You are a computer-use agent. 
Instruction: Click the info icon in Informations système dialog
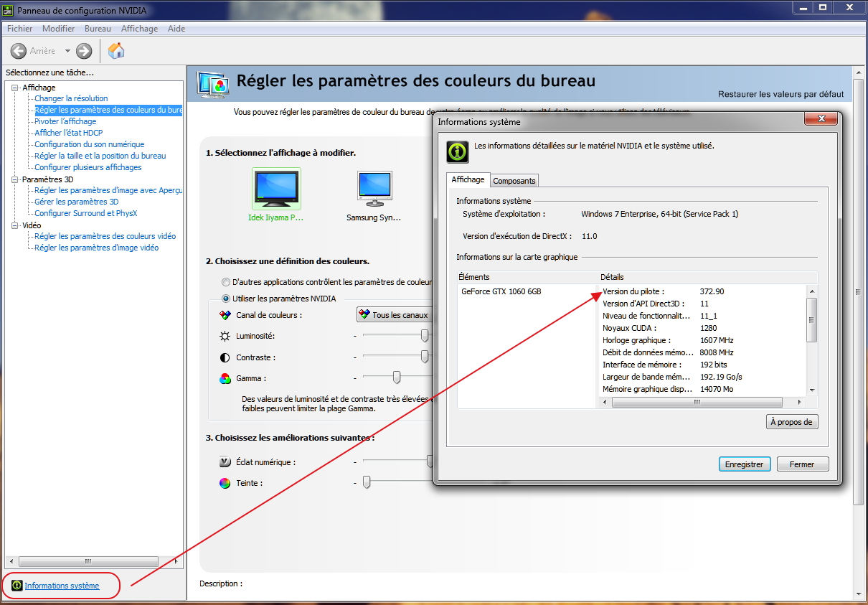458,151
